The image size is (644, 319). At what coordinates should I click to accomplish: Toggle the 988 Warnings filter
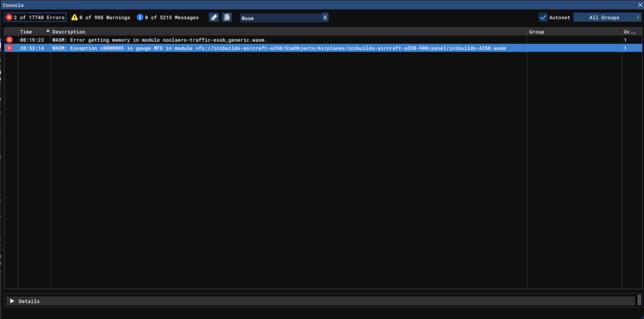point(100,17)
